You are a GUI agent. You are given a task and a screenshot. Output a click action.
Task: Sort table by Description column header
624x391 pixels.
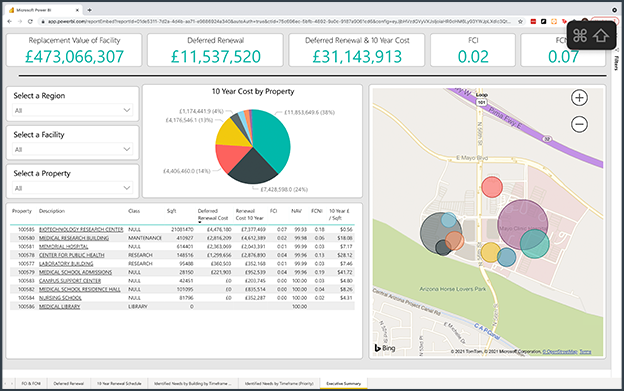tap(52, 211)
